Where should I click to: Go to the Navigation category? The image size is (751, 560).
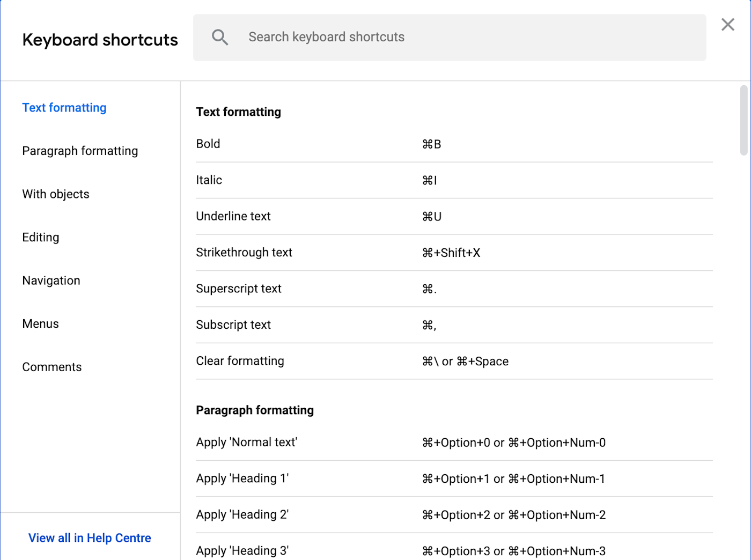tap(51, 281)
